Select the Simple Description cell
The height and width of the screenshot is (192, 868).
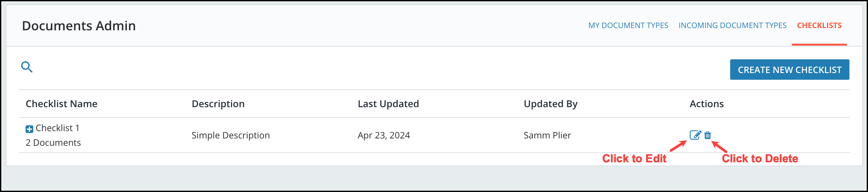coord(231,135)
